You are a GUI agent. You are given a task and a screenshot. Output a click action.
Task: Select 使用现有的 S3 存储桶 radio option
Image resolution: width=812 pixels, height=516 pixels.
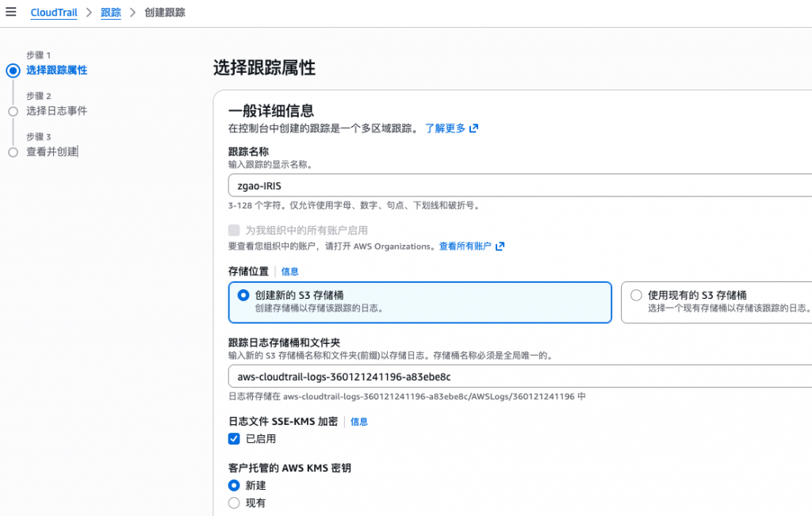click(x=636, y=295)
